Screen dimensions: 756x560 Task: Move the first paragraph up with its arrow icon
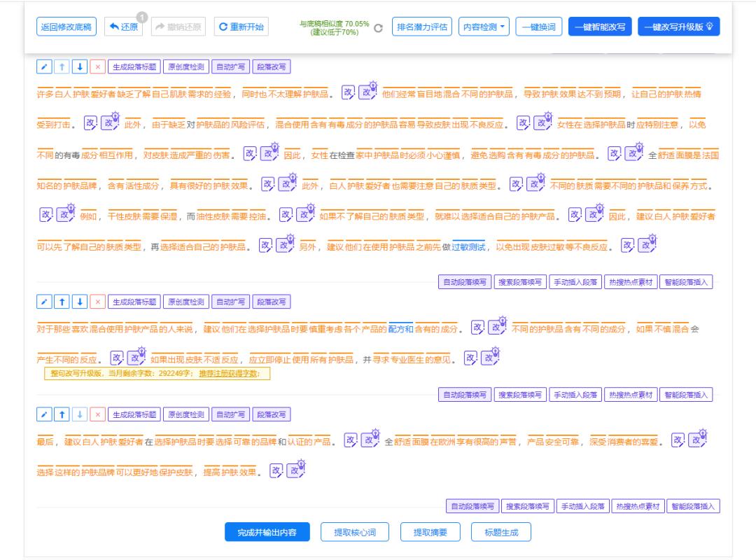[x=62, y=66]
